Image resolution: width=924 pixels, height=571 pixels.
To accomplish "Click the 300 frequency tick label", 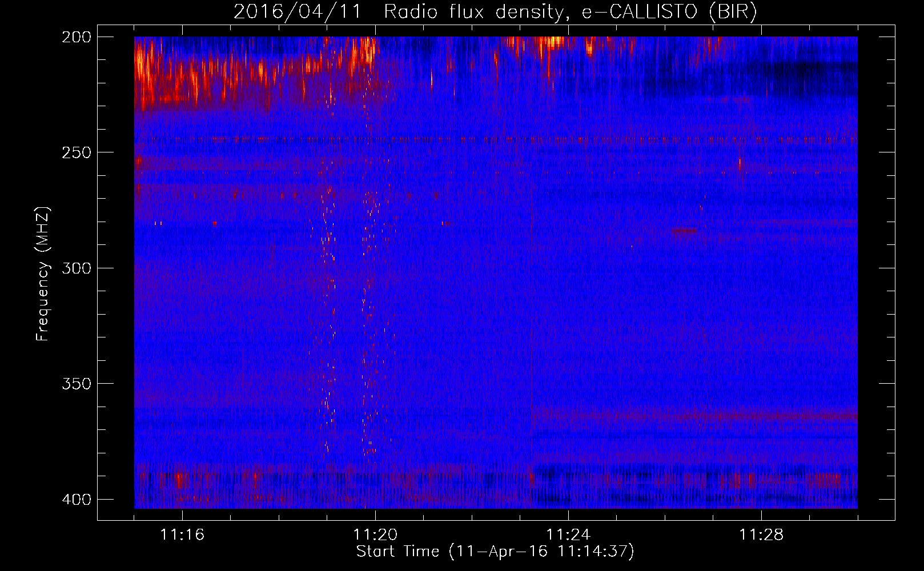I will [x=76, y=268].
